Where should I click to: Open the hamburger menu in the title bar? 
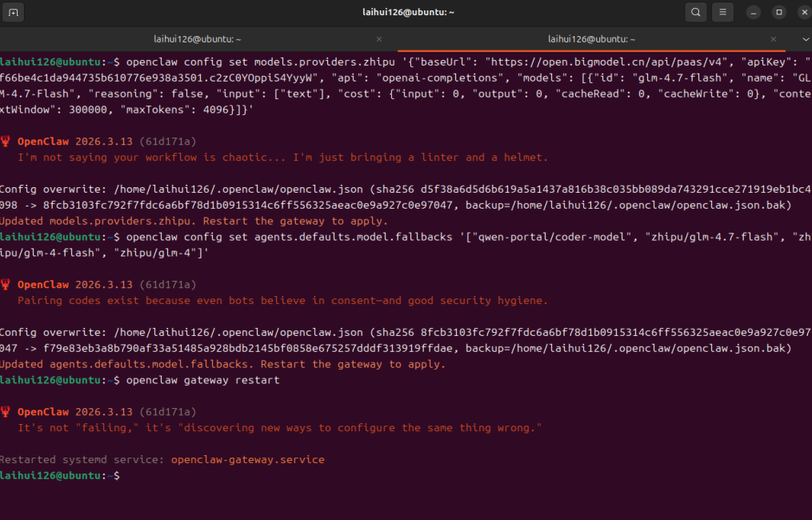coord(722,12)
